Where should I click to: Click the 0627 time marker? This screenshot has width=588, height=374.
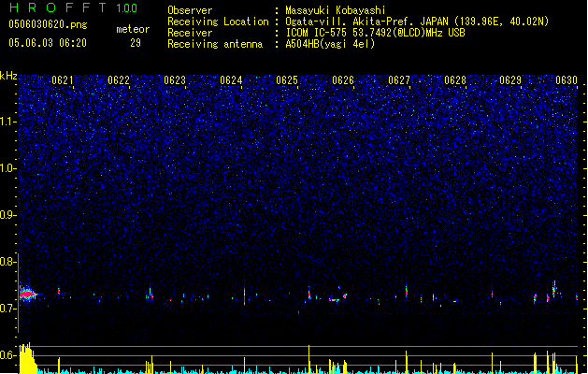(x=399, y=80)
